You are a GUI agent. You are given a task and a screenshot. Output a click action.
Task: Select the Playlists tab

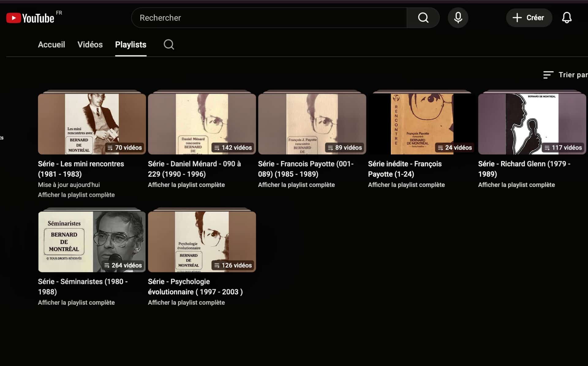point(131,45)
